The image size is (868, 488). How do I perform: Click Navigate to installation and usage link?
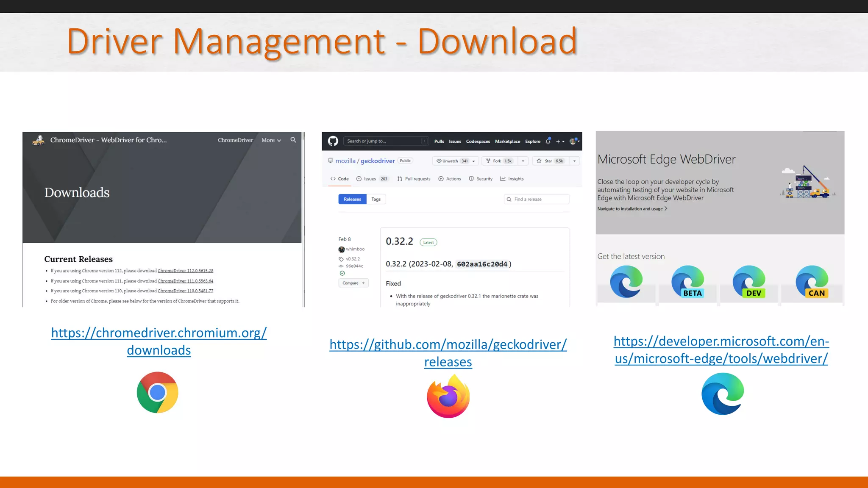click(x=632, y=209)
